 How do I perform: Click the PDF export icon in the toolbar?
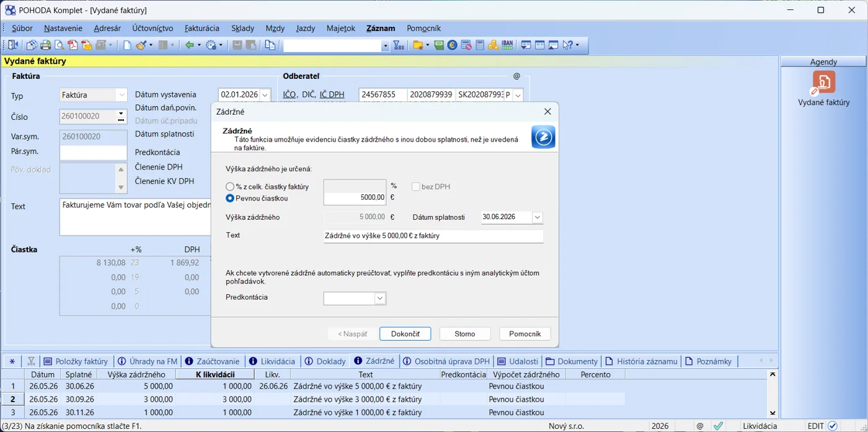point(73,45)
